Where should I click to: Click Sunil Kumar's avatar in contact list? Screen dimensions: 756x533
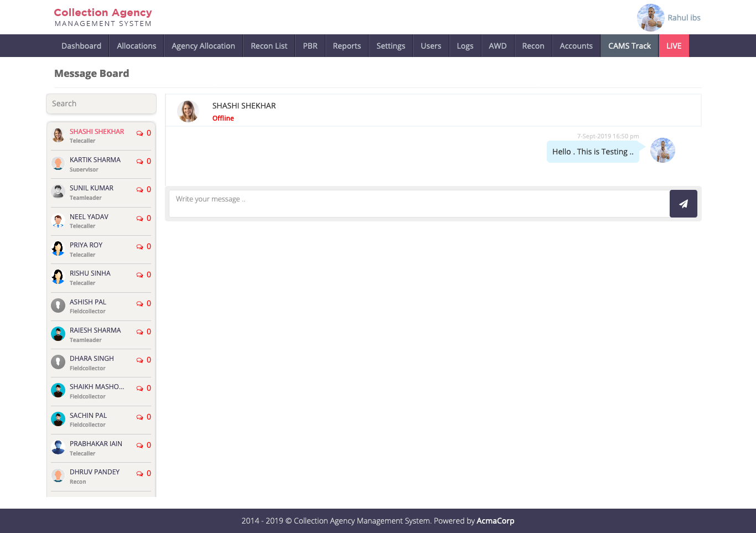point(58,192)
